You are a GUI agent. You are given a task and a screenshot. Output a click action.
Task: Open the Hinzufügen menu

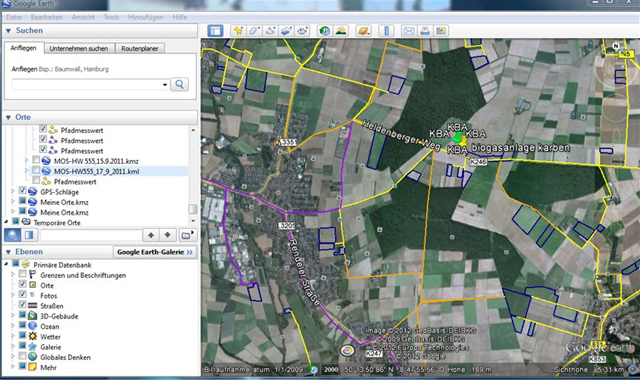coord(146,17)
